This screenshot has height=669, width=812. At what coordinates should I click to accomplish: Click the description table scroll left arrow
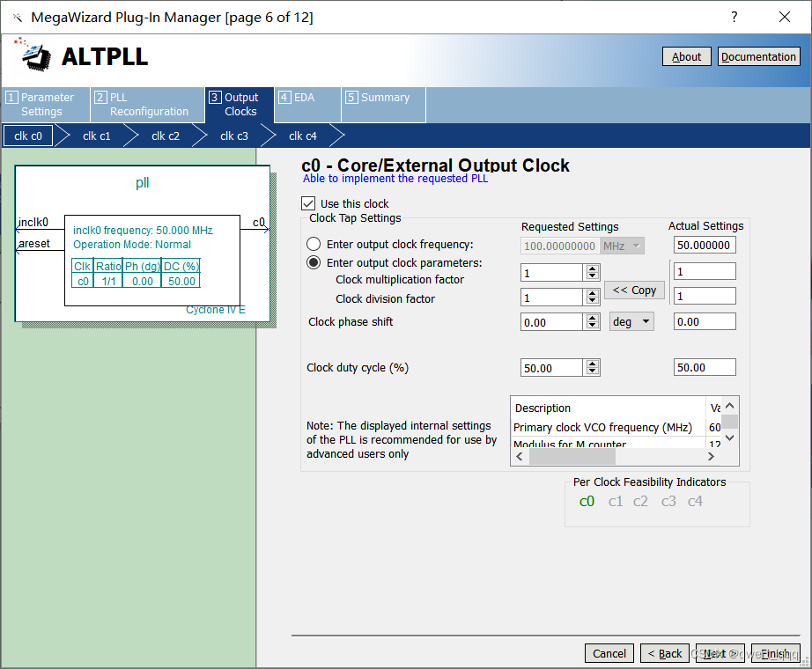click(x=520, y=456)
